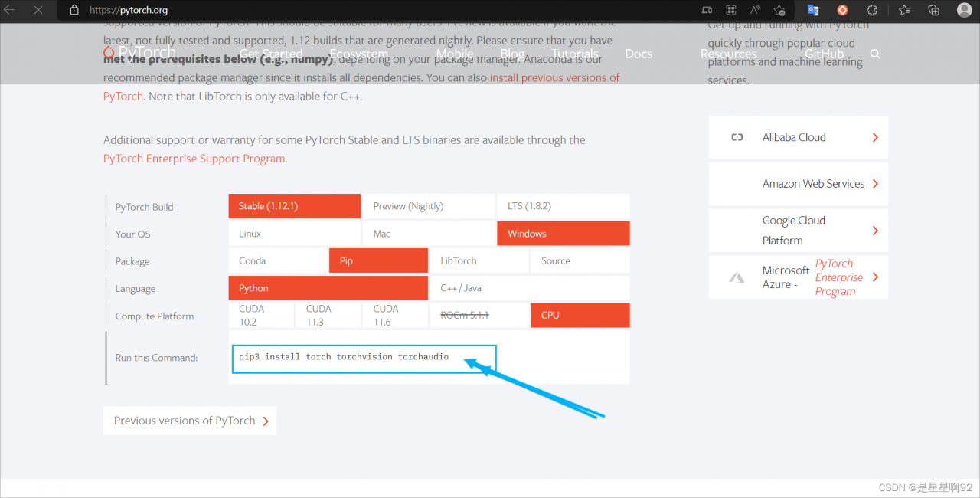
Task: Click the arrow on Amazon Web Services card
Action: (x=875, y=184)
